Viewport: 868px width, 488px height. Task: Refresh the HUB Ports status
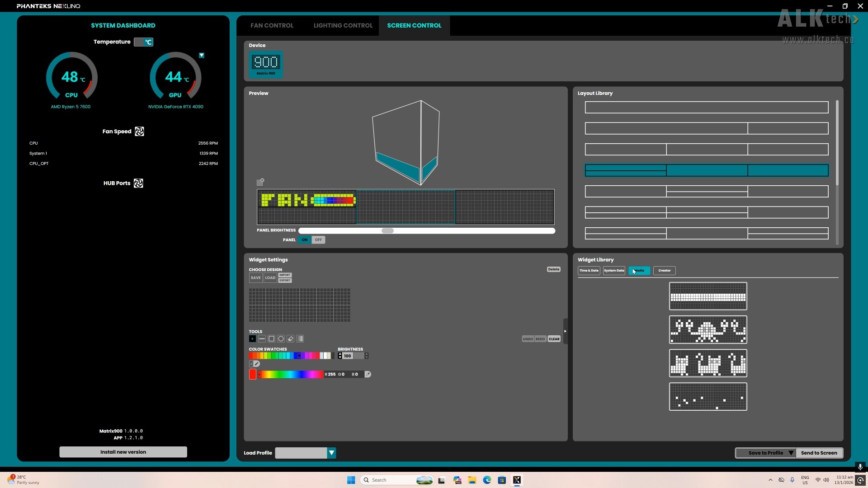click(x=138, y=183)
